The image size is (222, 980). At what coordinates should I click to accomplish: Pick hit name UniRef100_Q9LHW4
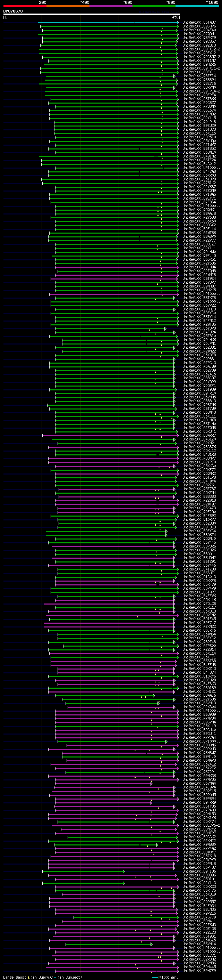(199, 267)
